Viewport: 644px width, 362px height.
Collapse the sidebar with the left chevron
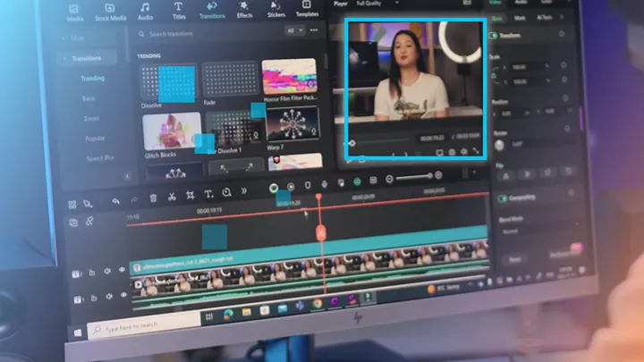click(x=127, y=176)
